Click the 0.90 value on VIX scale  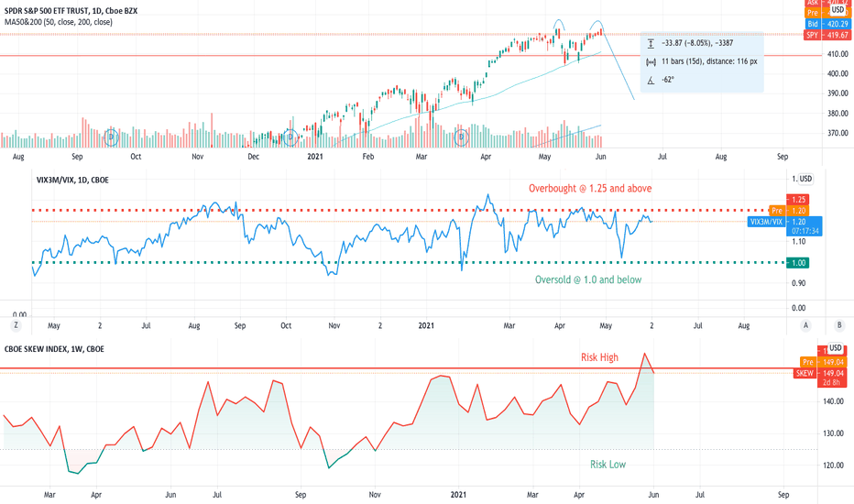(x=798, y=283)
